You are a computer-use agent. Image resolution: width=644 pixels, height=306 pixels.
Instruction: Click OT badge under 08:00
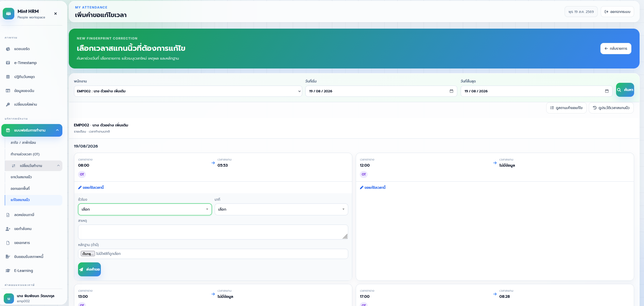82,174
